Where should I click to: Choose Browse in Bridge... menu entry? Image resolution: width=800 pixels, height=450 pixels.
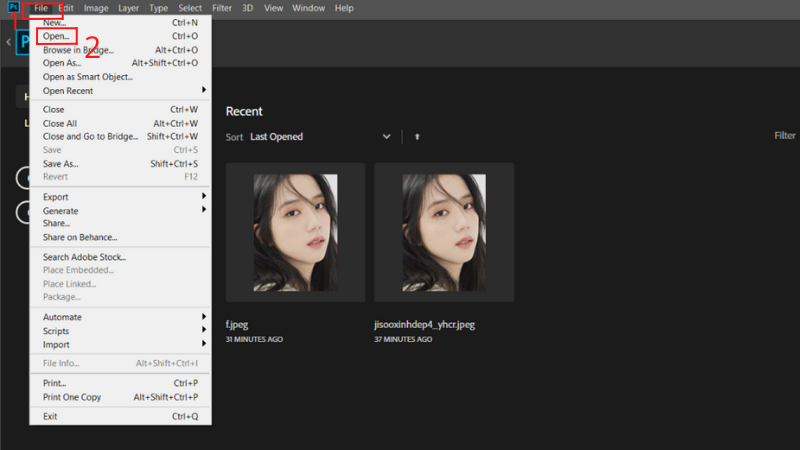click(x=78, y=50)
